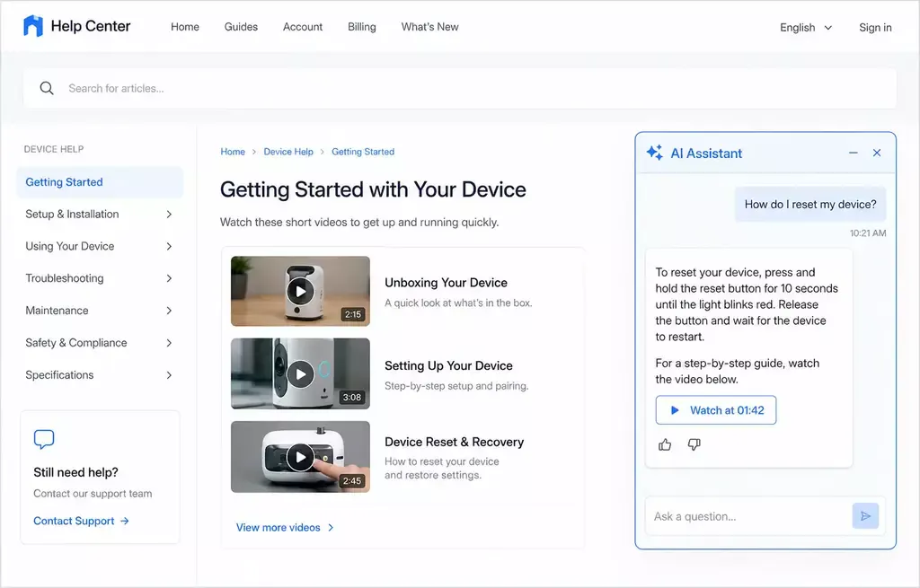Click the arrow next to Contact Support
The width and height of the screenshot is (920, 588).
tap(124, 521)
